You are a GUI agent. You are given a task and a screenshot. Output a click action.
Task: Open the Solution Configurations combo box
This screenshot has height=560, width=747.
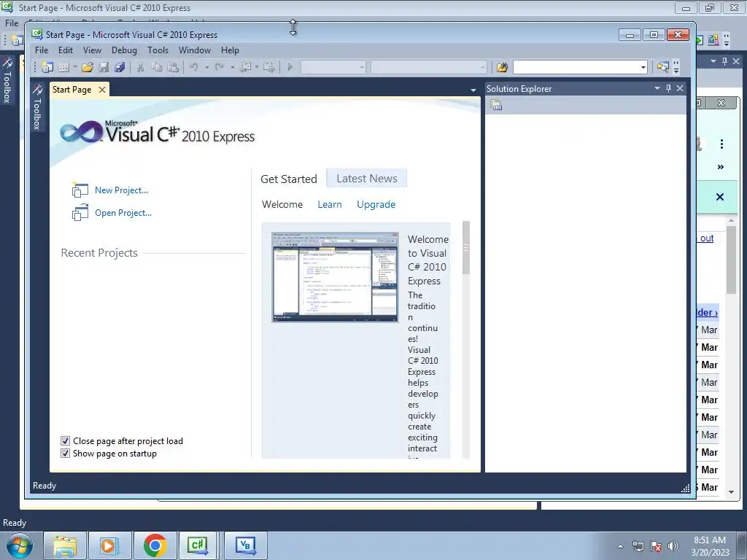point(333,67)
